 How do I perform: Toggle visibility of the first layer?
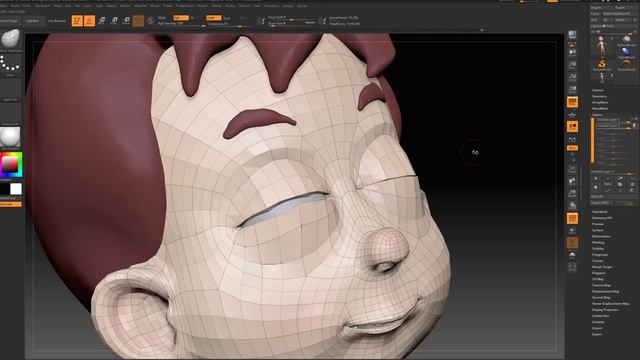[635, 120]
